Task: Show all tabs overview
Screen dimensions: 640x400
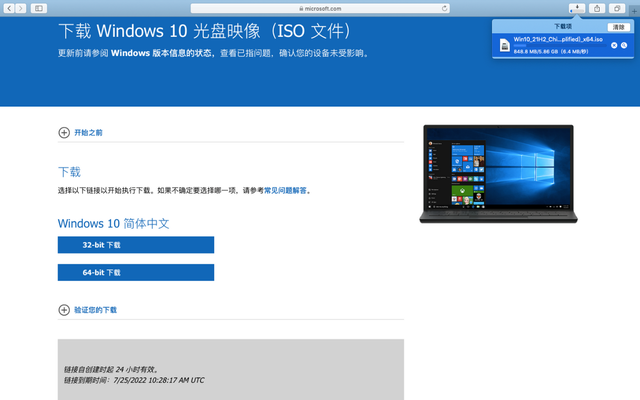Action: click(617, 8)
